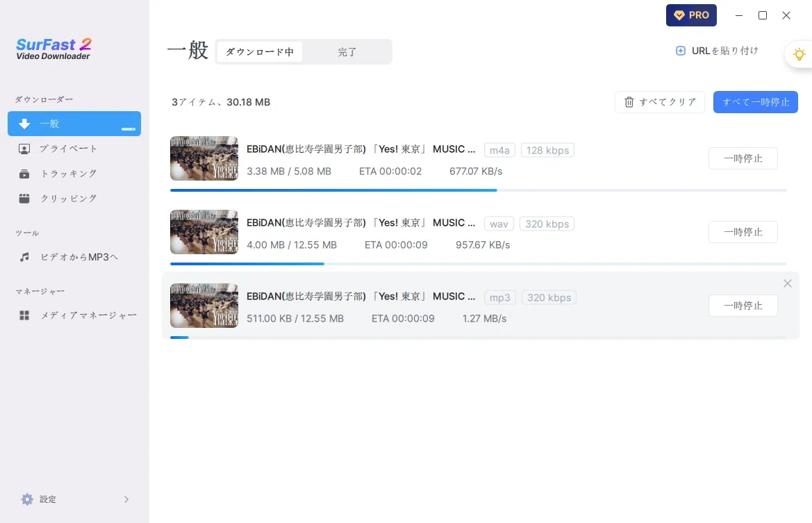Pause the wav download
This screenshot has height=523, width=812.
743,232
